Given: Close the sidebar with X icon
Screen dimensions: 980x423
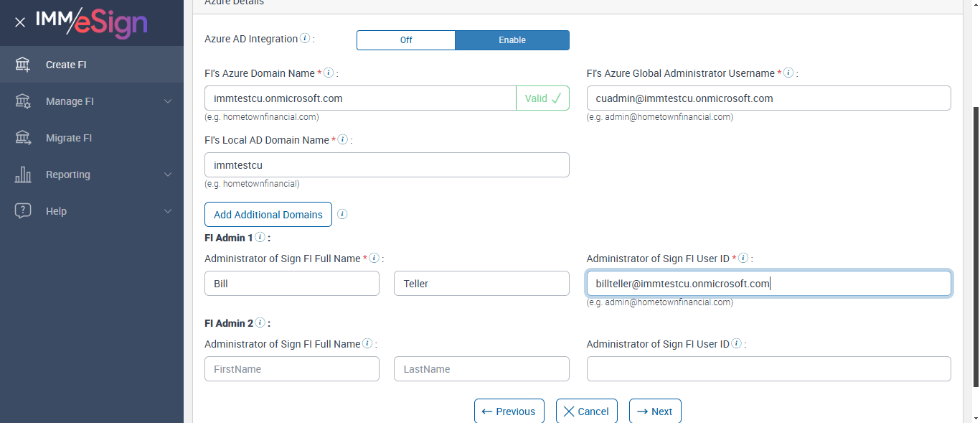Looking at the screenshot, I should [20, 22].
